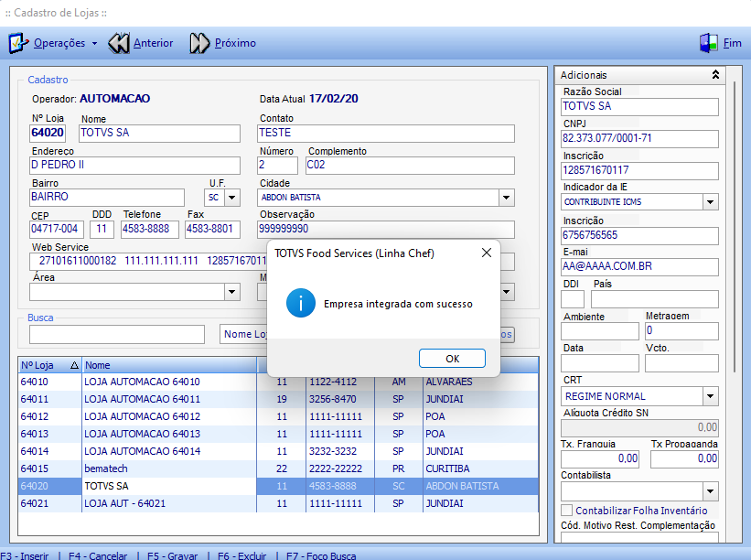Select the TOTVS SA table row
Image resolution: width=751 pixels, height=560 pixels.
pos(278,486)
